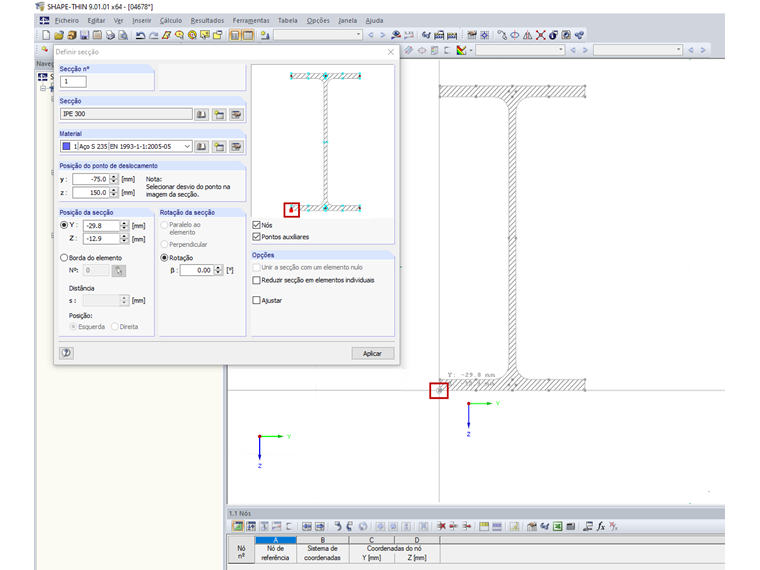
Task: Go to the previous item with the arrow after the top toolbar dropdown
Action: coord(371,35)
